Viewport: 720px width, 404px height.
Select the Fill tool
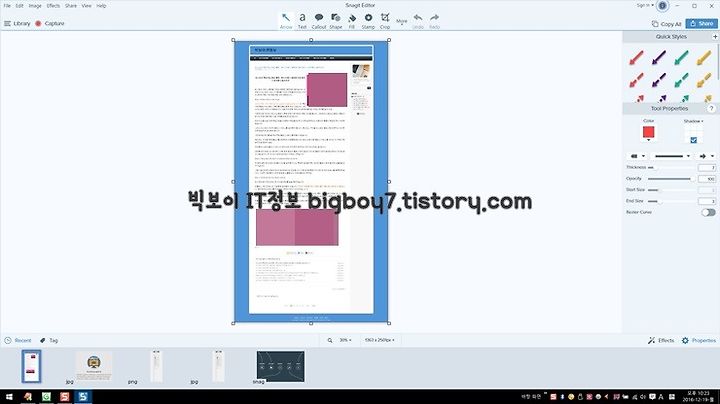352,21
